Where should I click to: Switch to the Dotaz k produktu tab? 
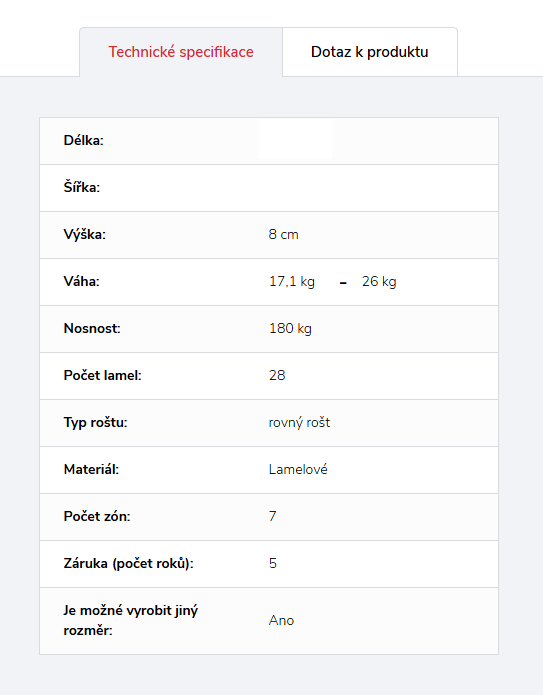(370, 52)
